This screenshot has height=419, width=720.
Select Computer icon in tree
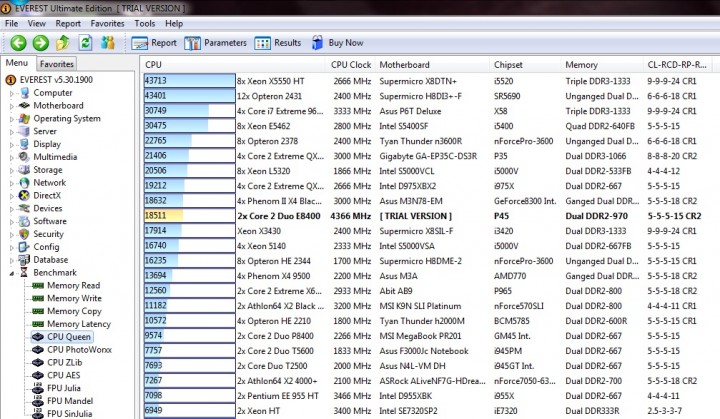coord(24,93)
